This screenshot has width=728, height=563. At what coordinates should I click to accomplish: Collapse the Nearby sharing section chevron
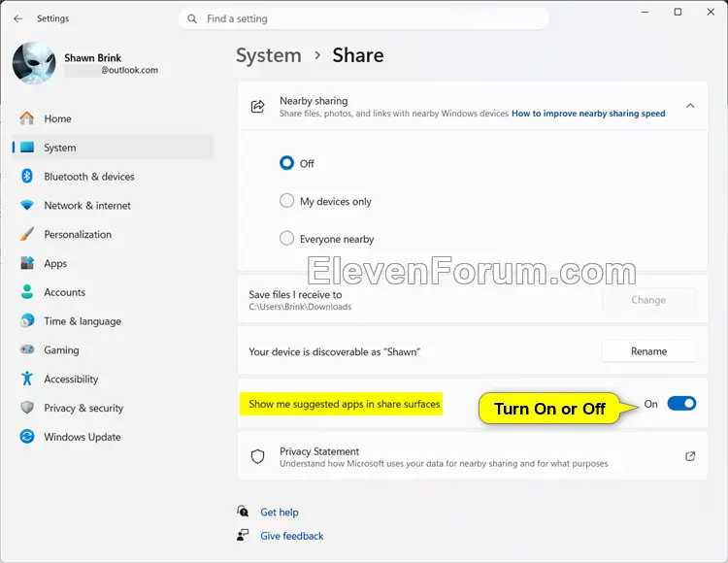pos(690,106)
